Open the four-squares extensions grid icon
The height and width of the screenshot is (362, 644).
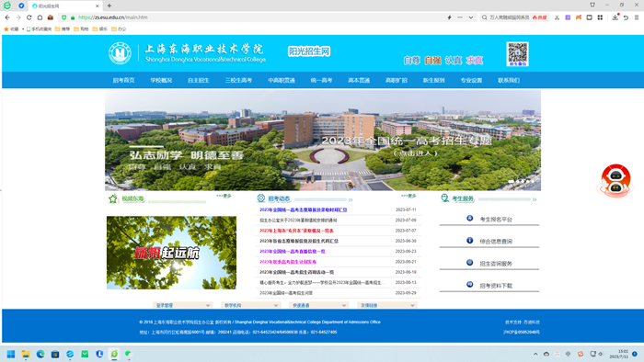[600, 17]
